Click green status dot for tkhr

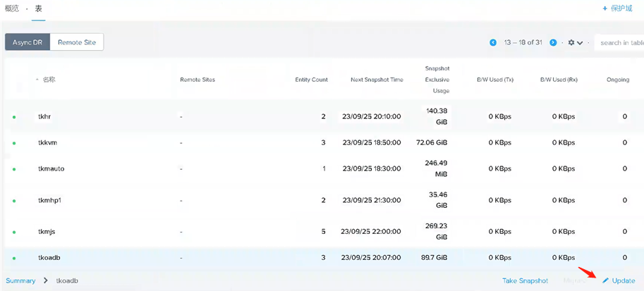point(14,117)
